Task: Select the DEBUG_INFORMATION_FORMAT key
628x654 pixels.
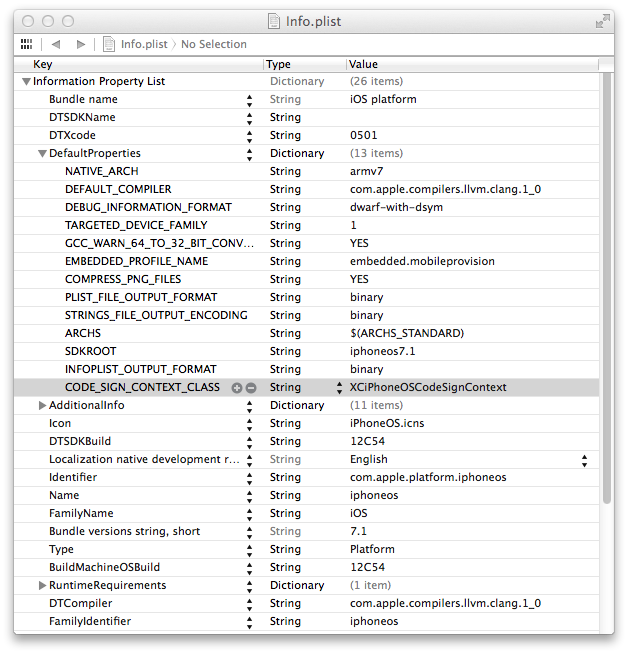Action: [148, 207]
